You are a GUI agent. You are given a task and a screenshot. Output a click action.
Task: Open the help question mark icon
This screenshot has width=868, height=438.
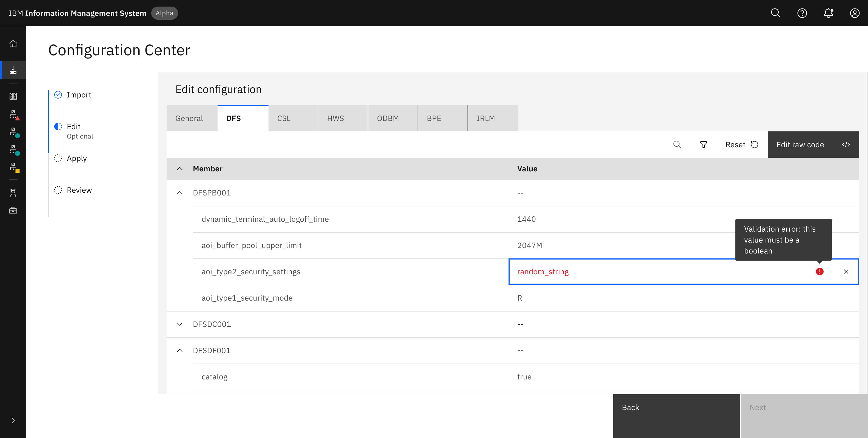(802, 13)
